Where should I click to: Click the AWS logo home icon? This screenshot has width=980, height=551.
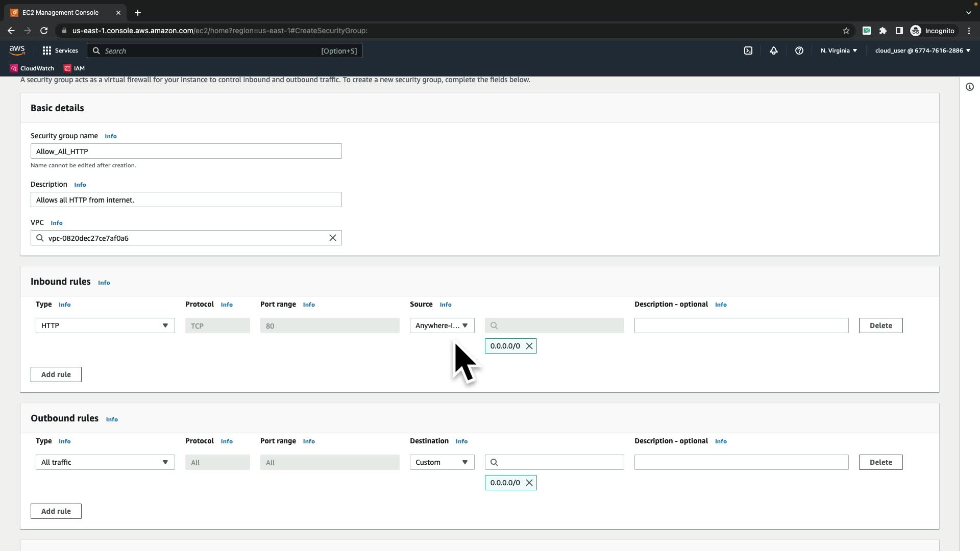point(17,50)
